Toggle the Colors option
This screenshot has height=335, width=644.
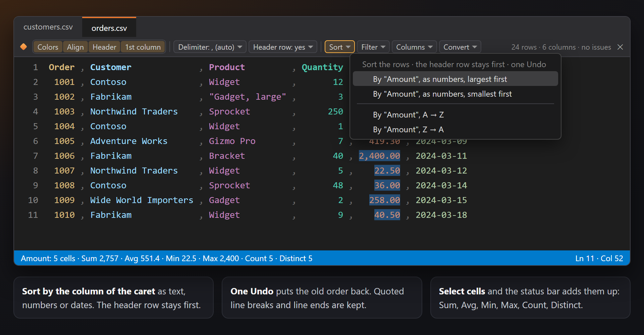coord(48,47)
